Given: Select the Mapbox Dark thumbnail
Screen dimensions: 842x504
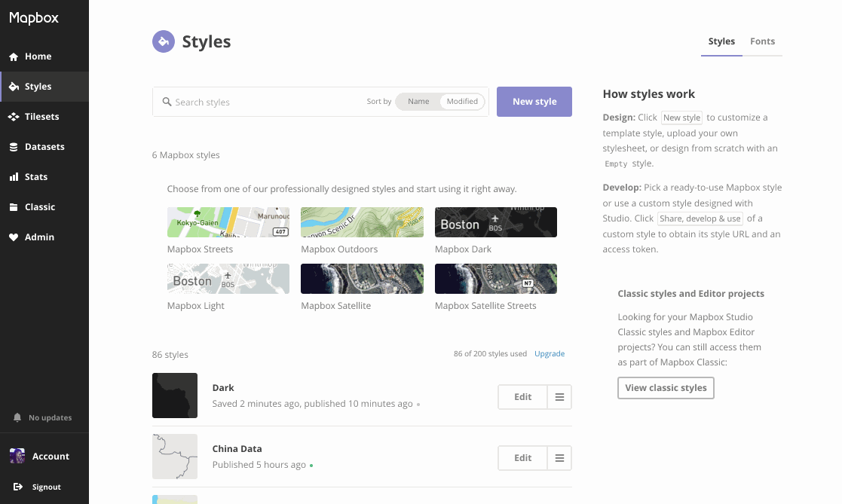Looking at the screenshot, I should coord(496,222).
